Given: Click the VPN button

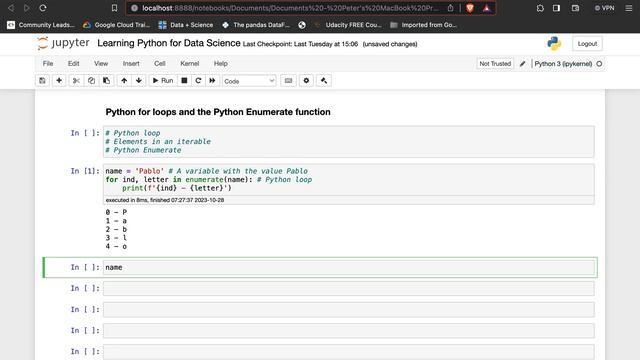Looking at the screenshot, I should 604,8.
